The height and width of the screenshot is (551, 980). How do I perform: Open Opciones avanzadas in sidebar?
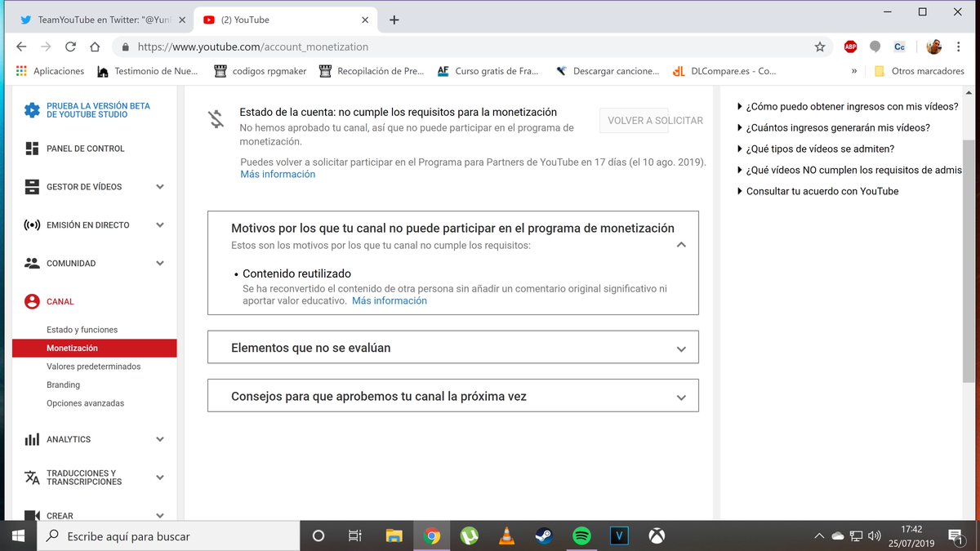[x=85, y=403]
